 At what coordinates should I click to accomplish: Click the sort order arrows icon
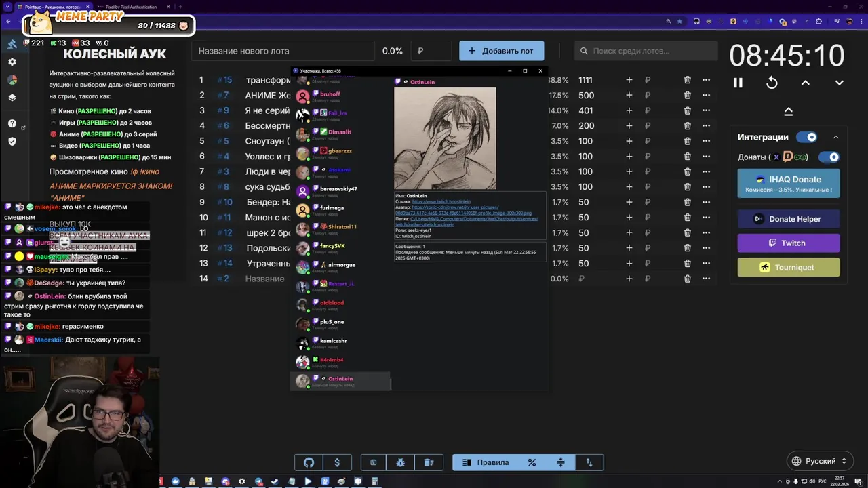[x=589, y=462]
